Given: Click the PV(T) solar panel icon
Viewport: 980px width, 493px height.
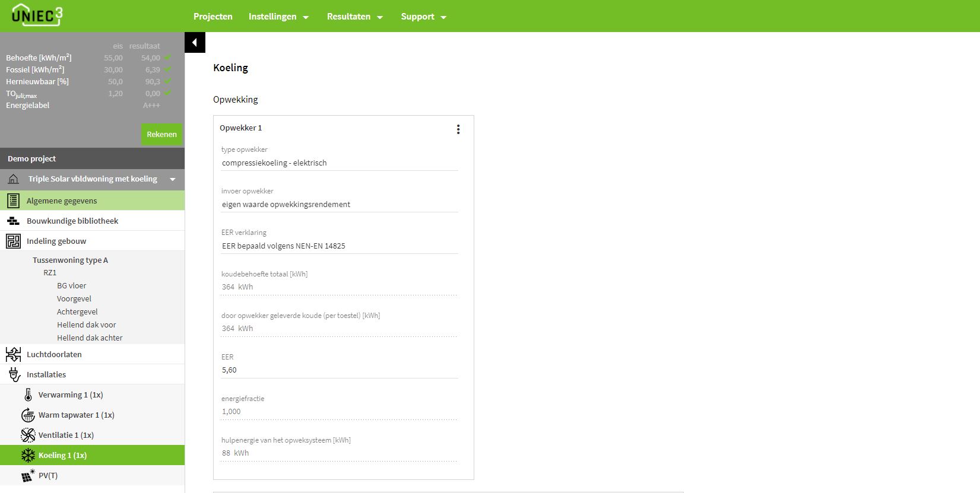Looking at the screenshot, I should click(x=28, y=475).
